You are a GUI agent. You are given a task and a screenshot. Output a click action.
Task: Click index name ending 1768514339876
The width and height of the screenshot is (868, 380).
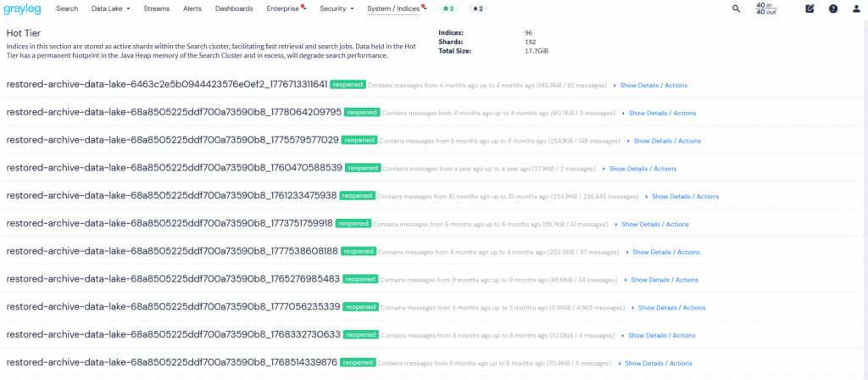click(171, 362)
